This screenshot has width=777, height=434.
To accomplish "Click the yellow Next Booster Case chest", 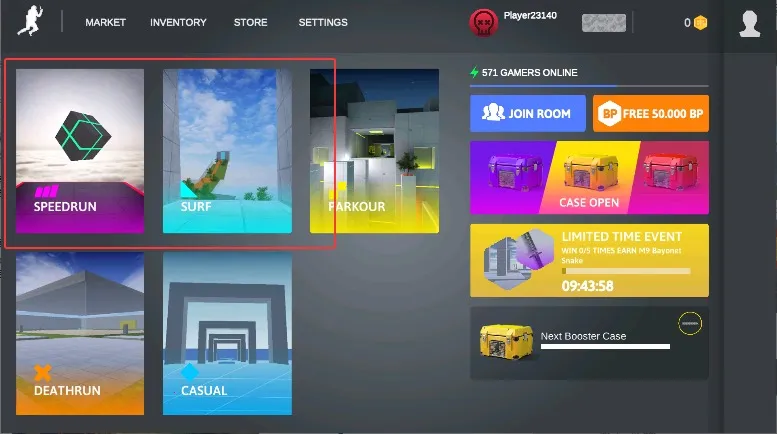I will [x=505, y=343].
